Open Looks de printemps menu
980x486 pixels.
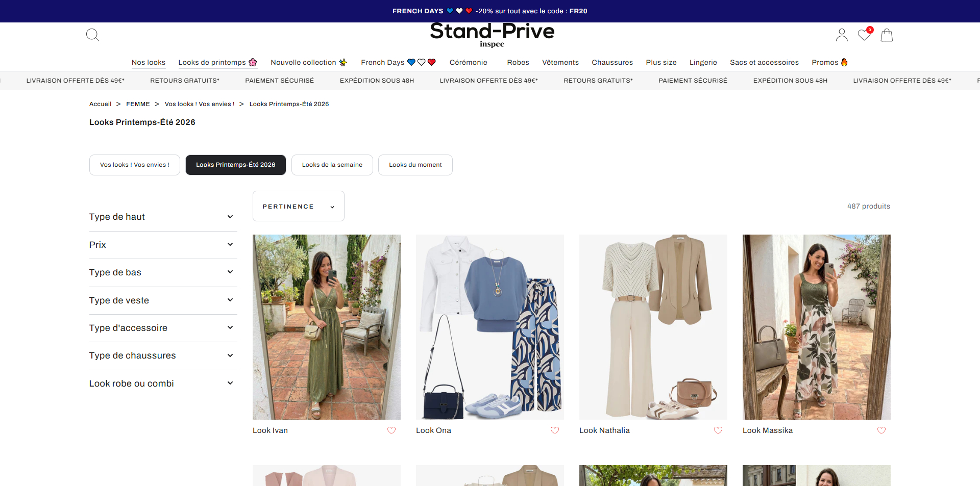tap(218, 62)
